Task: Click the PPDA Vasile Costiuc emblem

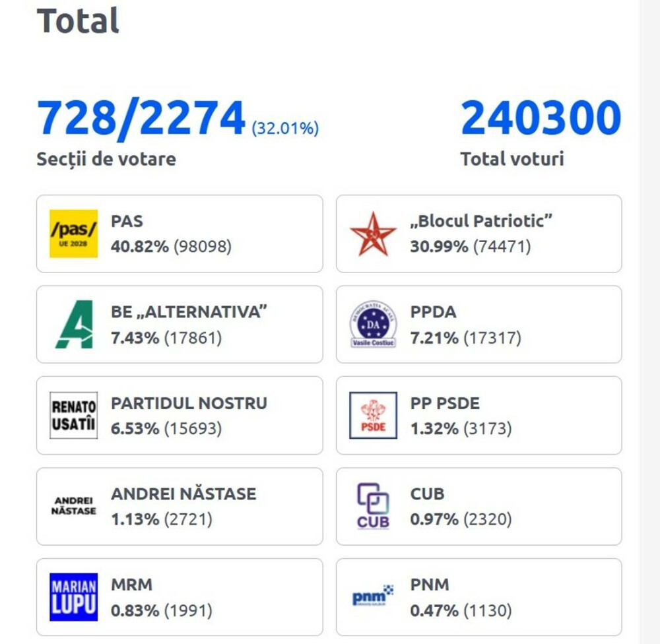Action: [373, 324]
